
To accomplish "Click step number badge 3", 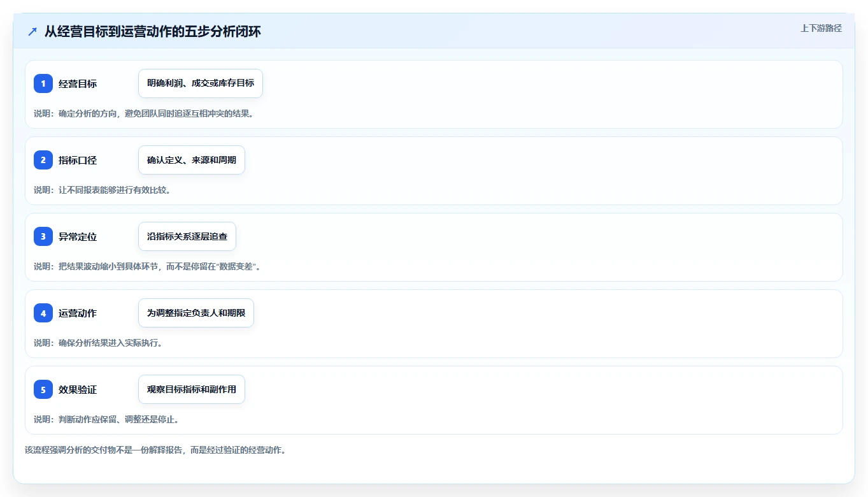I will pyautogui.click(x=43, y=236).
